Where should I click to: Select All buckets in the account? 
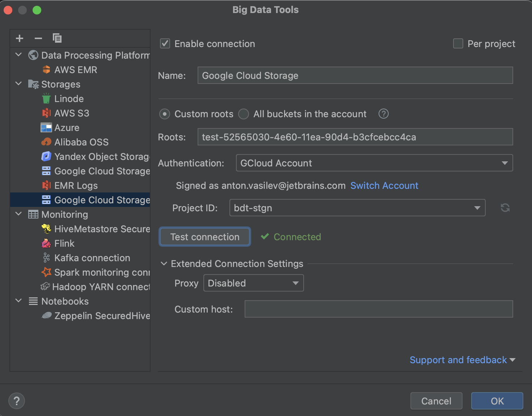[x=243, y=114]
